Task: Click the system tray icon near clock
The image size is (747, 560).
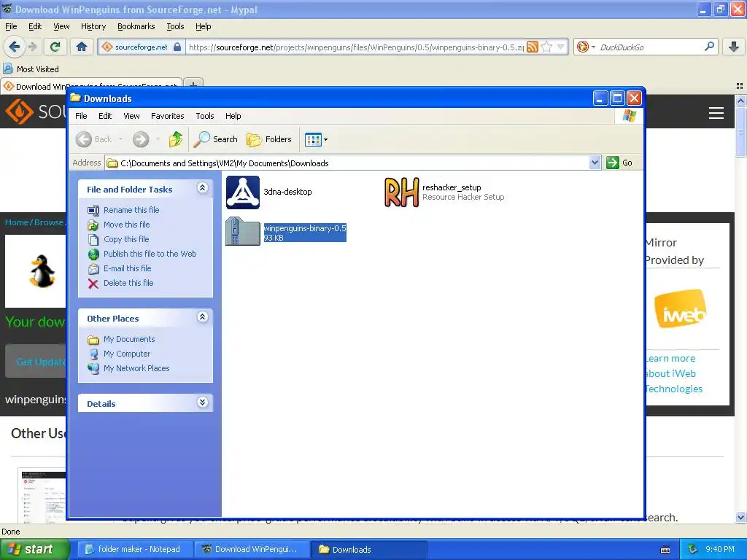Action: (x=692, y=549)
